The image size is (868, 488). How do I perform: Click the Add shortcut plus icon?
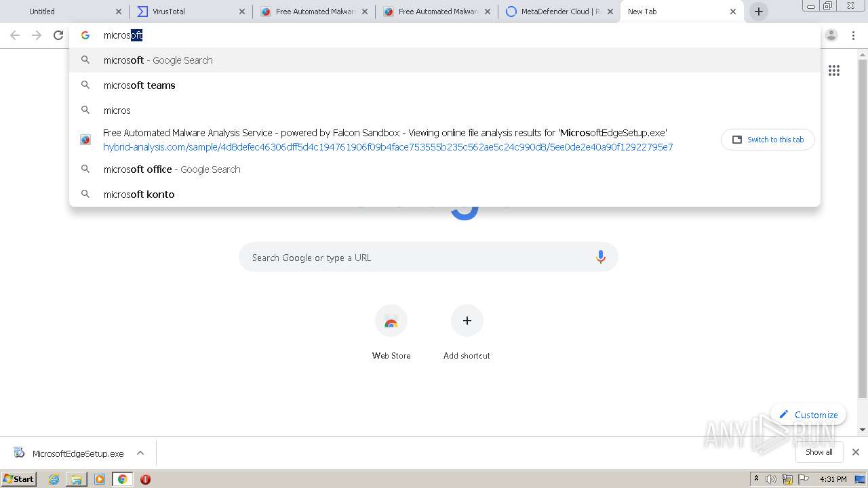coord(467,321)
